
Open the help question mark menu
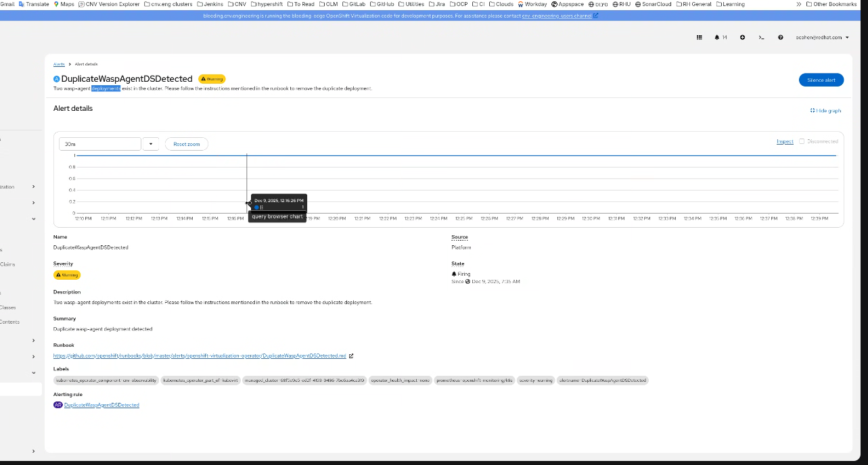pyautogui.click(x=780, y=37)
